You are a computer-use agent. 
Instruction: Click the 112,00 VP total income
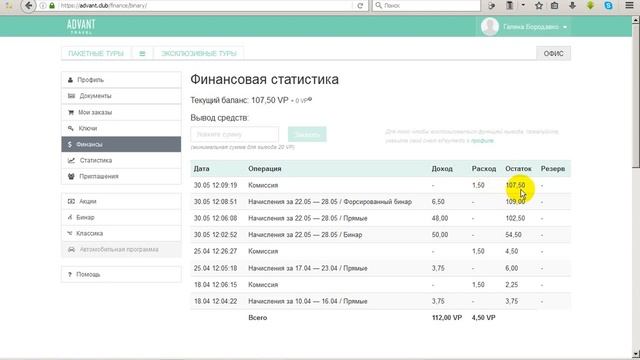click(x=447, y=318)
